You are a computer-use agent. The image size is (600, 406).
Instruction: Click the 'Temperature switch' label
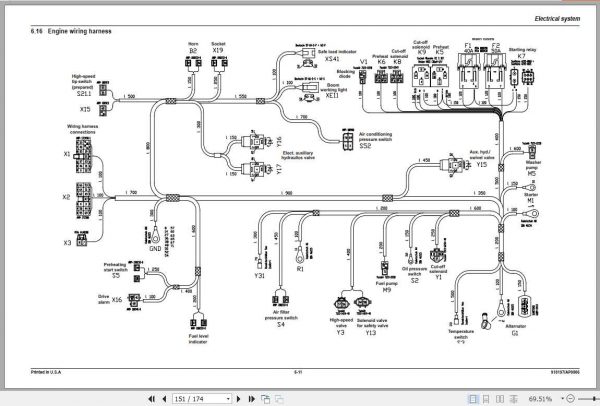461,334
